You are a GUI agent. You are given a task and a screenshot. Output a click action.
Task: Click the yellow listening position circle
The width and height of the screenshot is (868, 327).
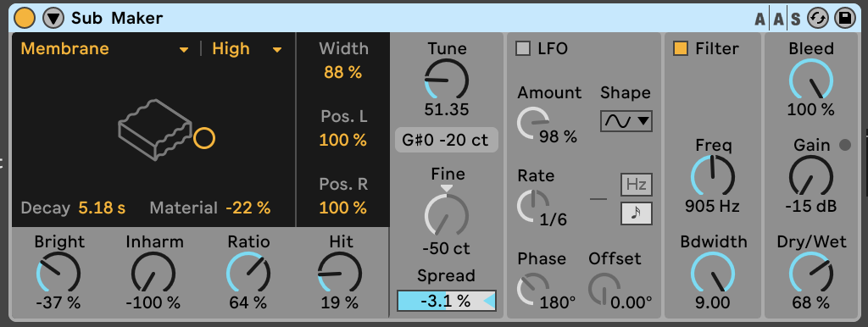click(x=204, y=138)
